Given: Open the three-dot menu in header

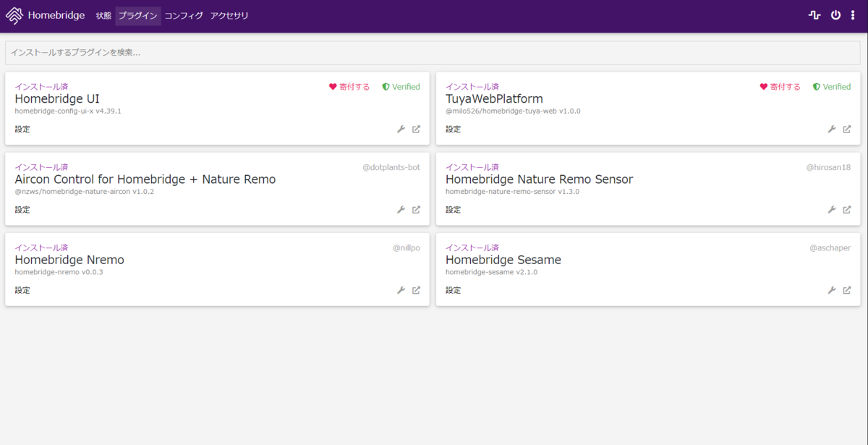Looking at the screenshot, I should (852, 15).
